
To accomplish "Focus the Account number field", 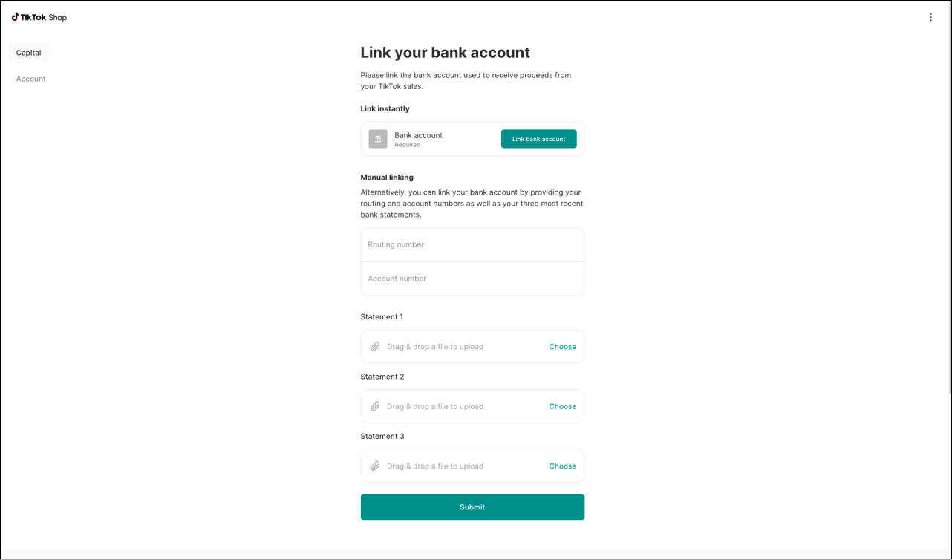I will (472, 279).
